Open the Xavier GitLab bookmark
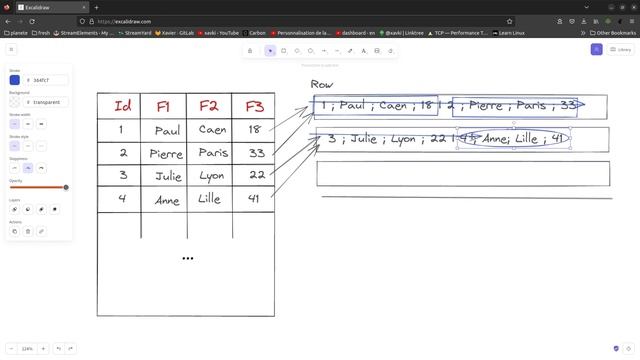Screen dimensions: 640x360 [174, 33]
